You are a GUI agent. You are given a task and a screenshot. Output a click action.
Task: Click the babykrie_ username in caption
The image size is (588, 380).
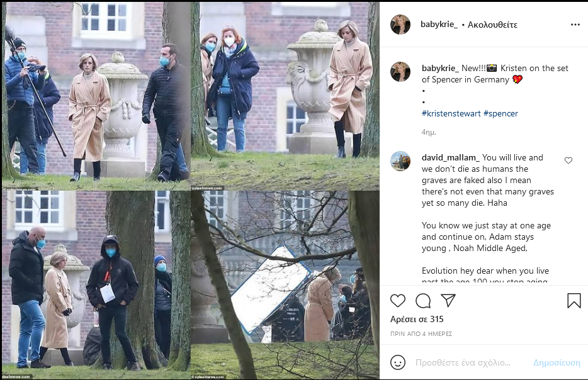440,68
